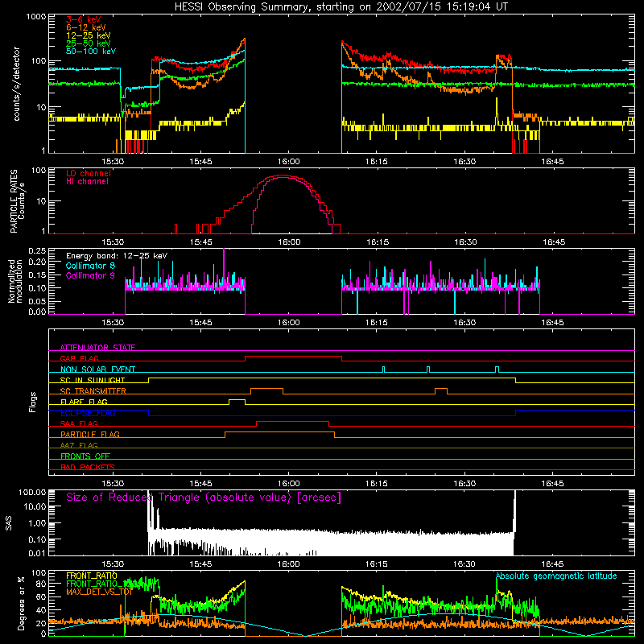Select the Collimator 9 legend entry
The image size is (644, 644).
click(x=90, y=275)
